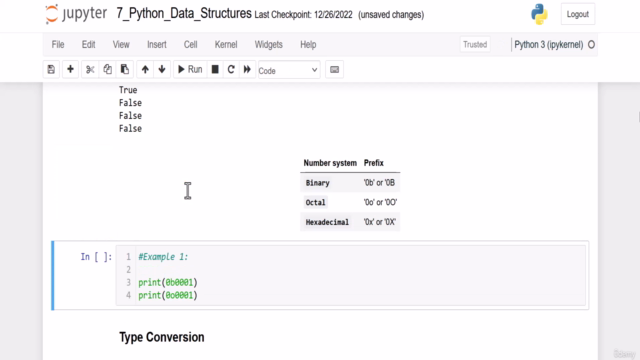Click the Prefix column header
This screenshot has width=640, height=360.
point(373,163)
